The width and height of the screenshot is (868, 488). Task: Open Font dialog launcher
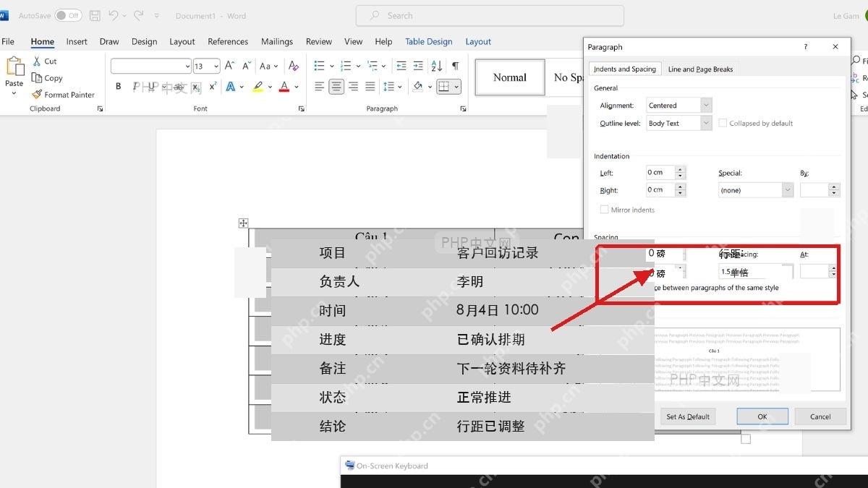coord(301,108)
